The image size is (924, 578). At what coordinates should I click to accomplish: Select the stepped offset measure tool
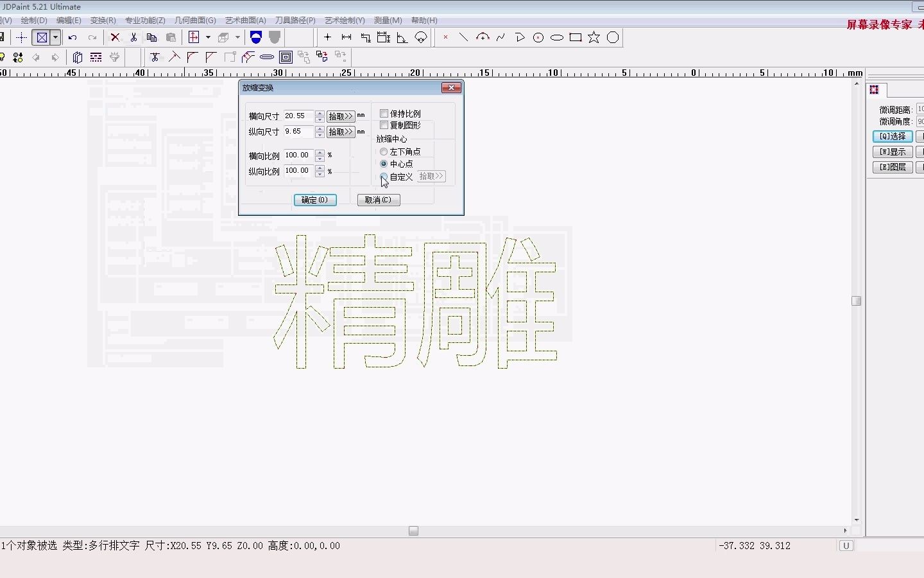click(365, 37)
